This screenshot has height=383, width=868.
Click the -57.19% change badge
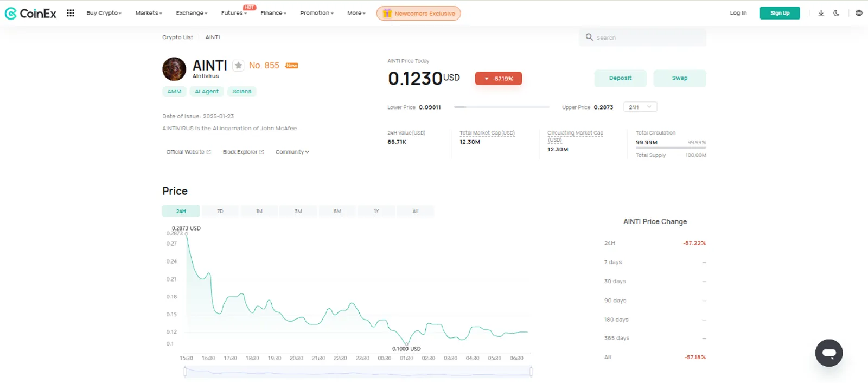point(499,79)
